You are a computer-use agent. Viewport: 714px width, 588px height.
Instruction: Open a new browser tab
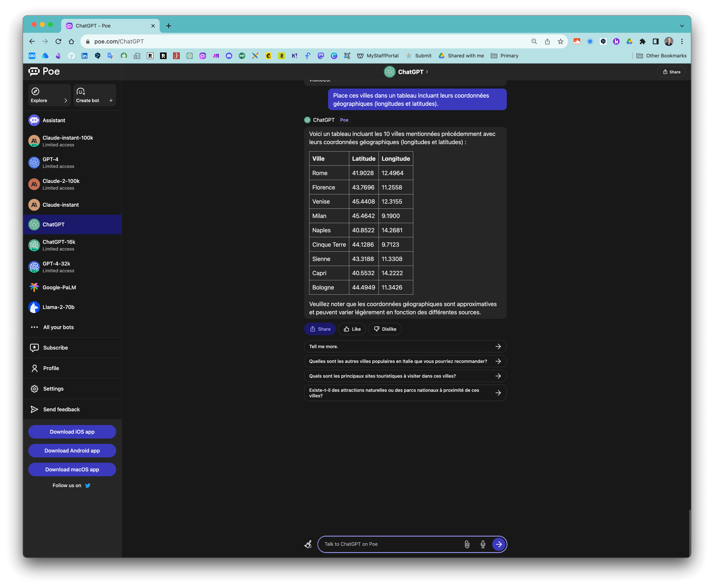pyautogui.click(x=168, y=26)
